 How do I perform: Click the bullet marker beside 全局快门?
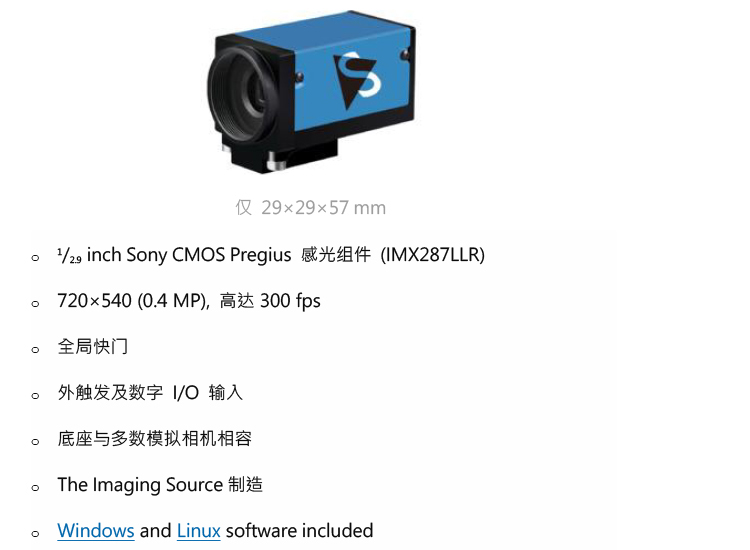[x=35, y=350]
